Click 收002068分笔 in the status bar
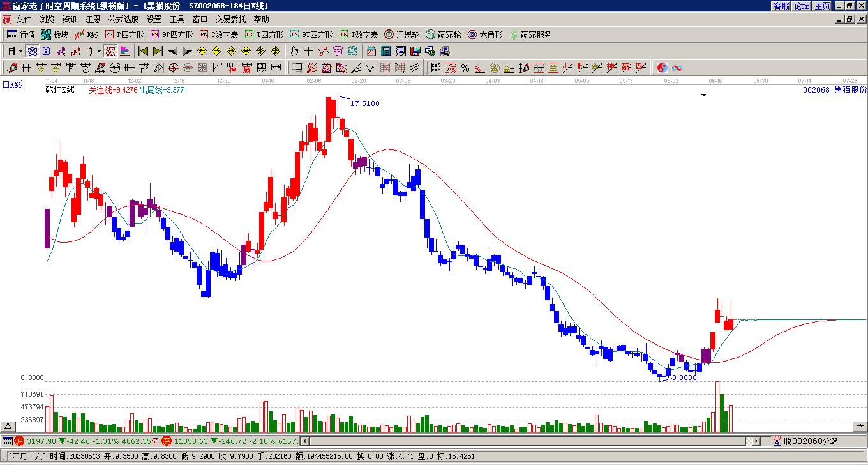This screenshot has height=465, width=868. [x=811, y=441]
